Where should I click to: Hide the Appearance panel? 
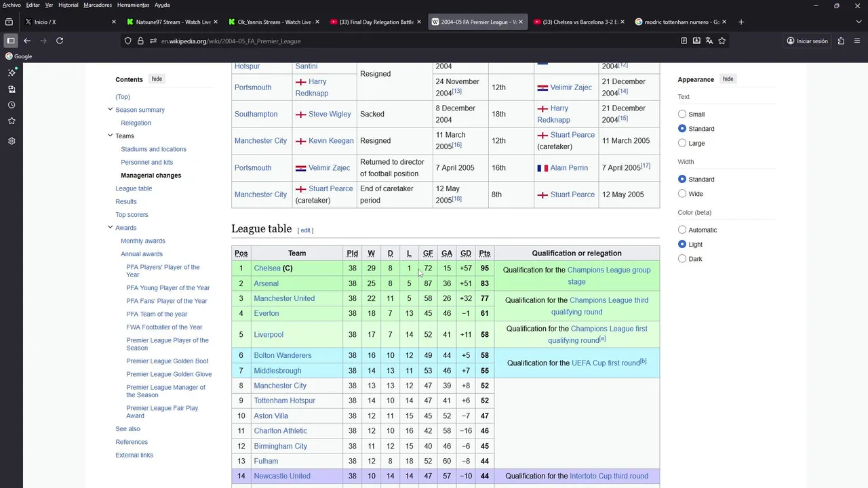(x=728, y=79)
